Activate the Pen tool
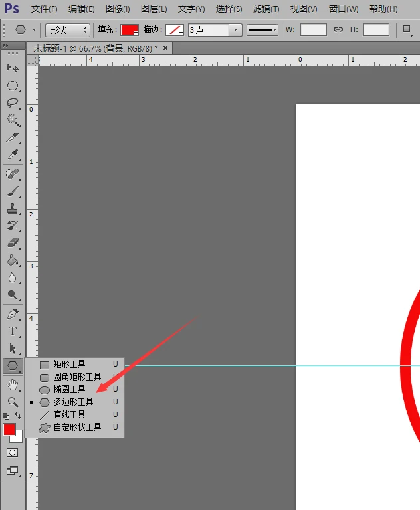 point(13,314)
